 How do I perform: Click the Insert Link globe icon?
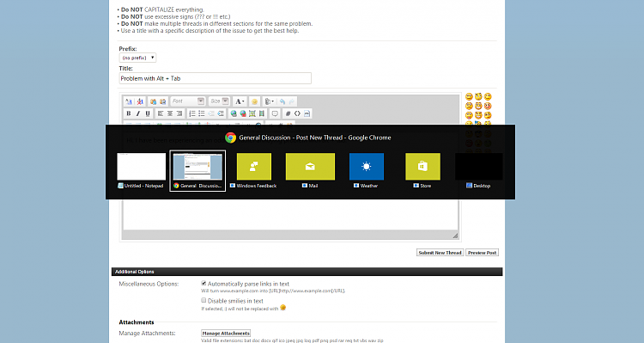[234, 113]
